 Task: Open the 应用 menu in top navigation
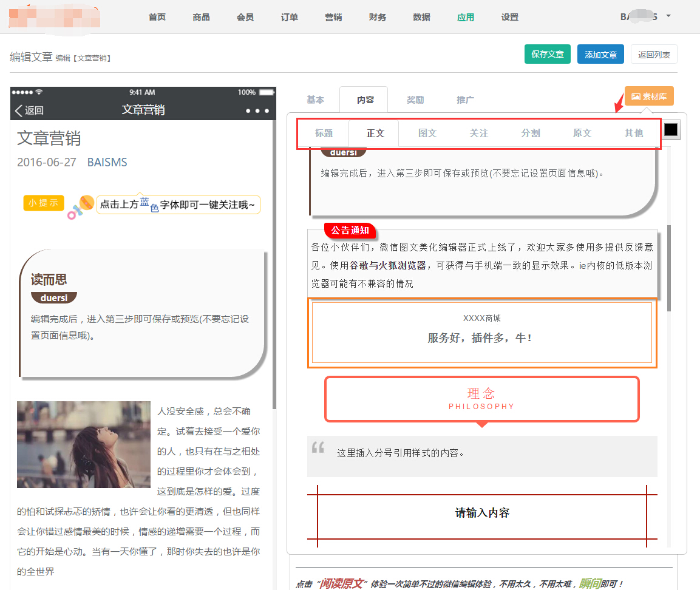tap(466, 17)
